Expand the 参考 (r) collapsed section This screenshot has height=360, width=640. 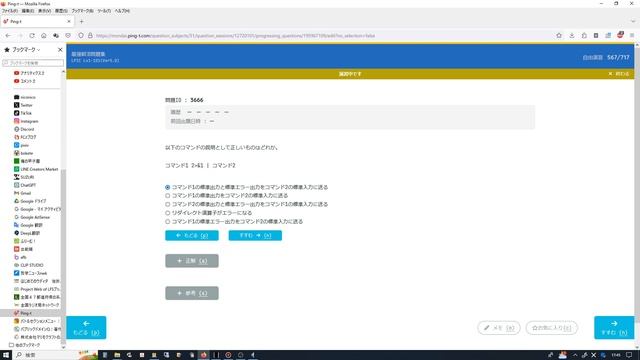[x=192, y=293]
